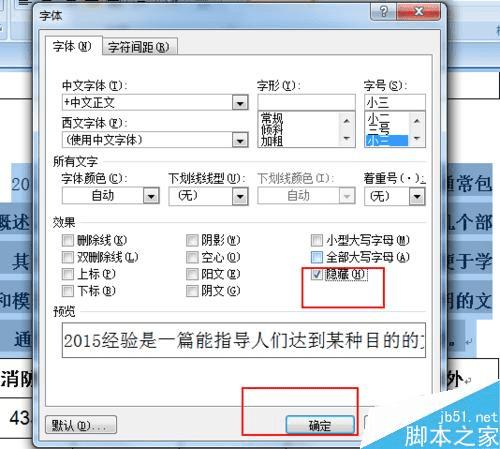The image size is (500, 449).
Task: Select the 字体 tab
Action: pyautogui.click(x=72, y=46)
